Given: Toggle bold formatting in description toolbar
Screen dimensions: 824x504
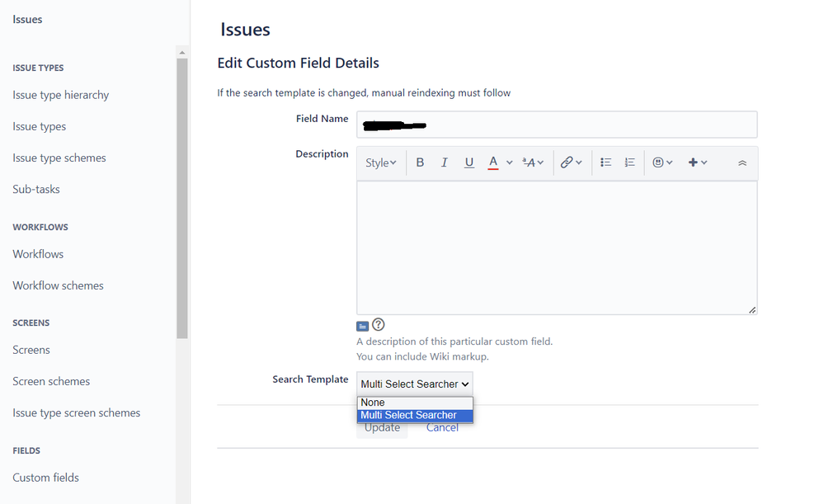Looking at the screenshot, I should coord(420,163).
